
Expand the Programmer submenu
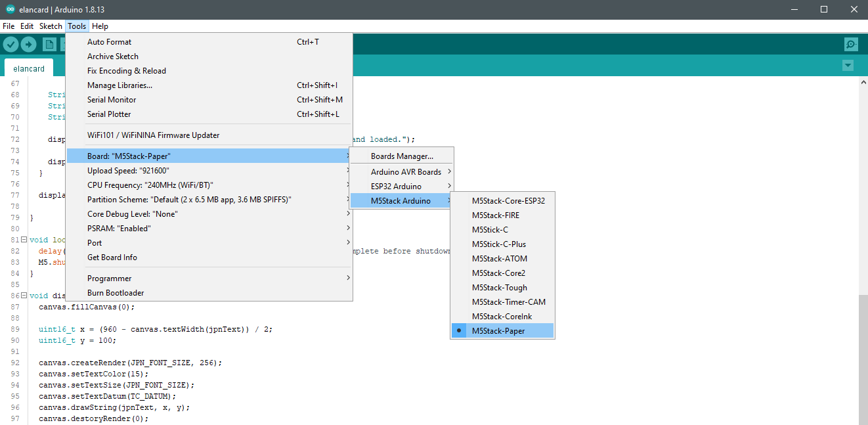209,279
